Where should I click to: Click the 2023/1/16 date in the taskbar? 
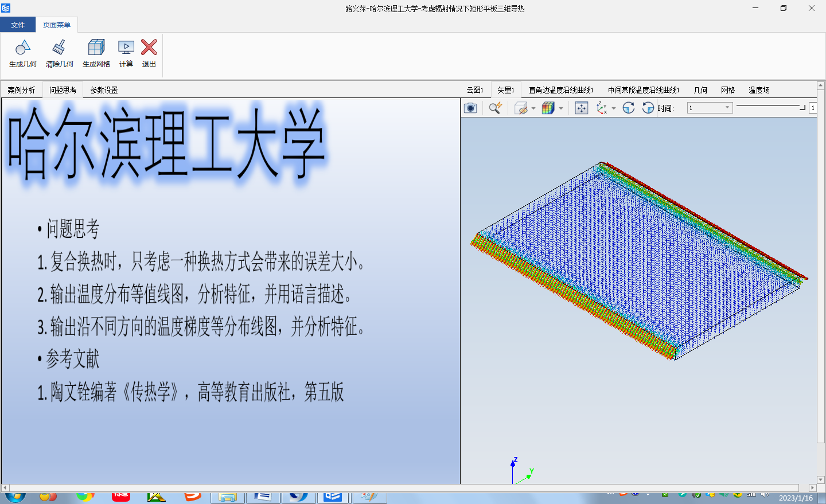[x=796, y=498]
